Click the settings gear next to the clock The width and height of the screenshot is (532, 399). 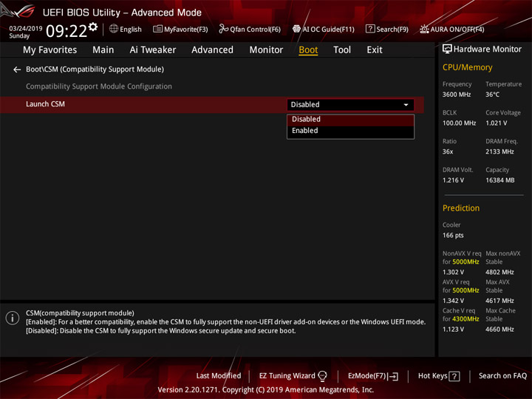[93, 27]
